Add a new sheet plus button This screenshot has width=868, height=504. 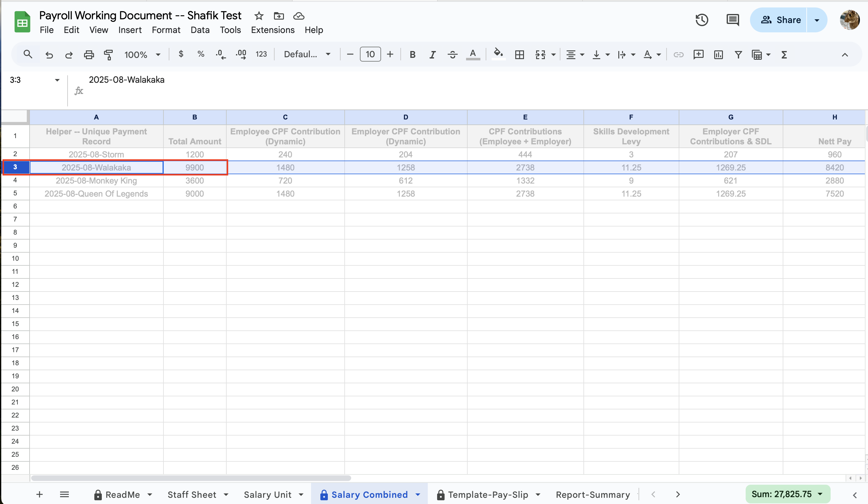point(40,494)
